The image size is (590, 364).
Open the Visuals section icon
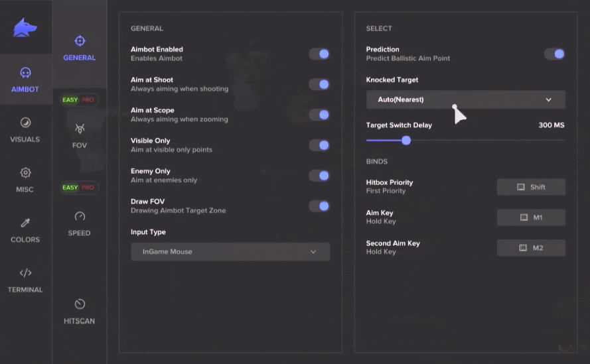[25, 123]
